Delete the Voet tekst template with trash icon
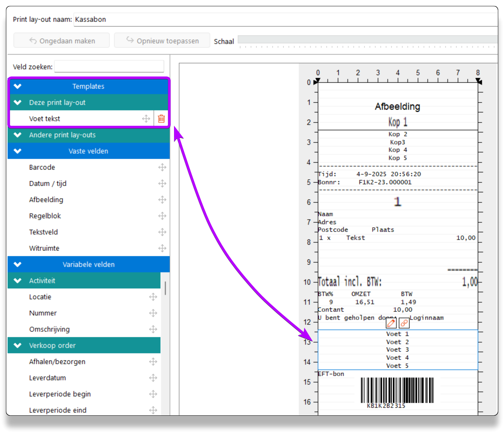 tap(161, 119)
